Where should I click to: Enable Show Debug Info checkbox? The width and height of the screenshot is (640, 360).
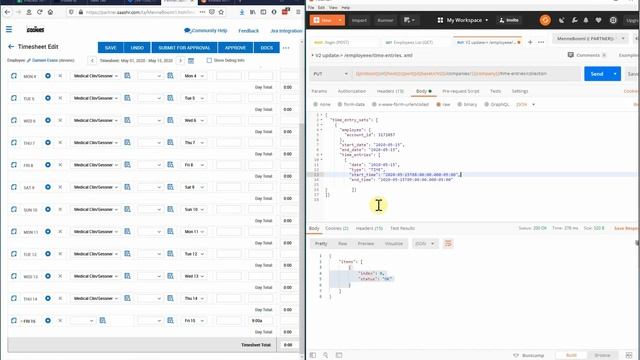click(x=209, y=60)
